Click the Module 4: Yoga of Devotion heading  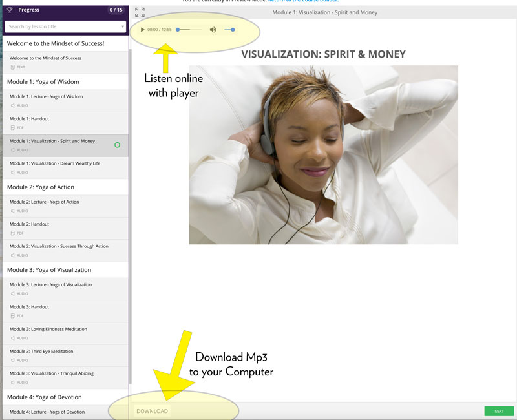click(44, 397)
